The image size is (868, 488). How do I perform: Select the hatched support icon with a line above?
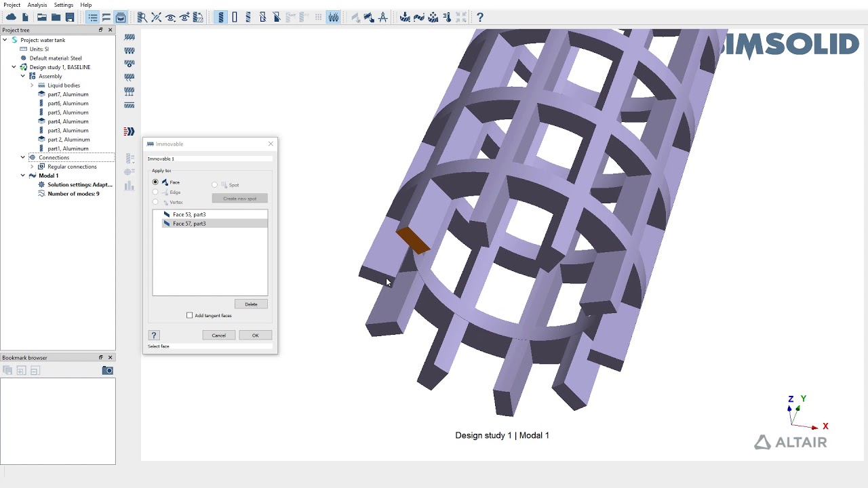click(130, 104)
